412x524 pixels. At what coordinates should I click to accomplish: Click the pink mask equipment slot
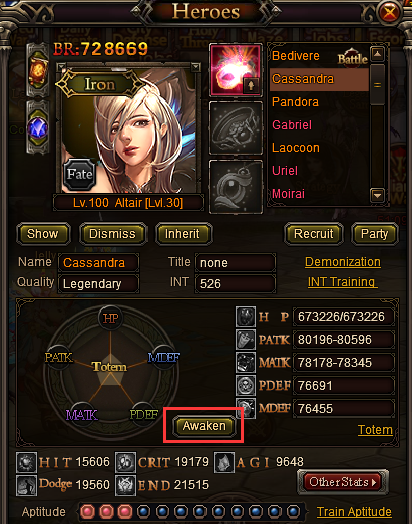236,70
